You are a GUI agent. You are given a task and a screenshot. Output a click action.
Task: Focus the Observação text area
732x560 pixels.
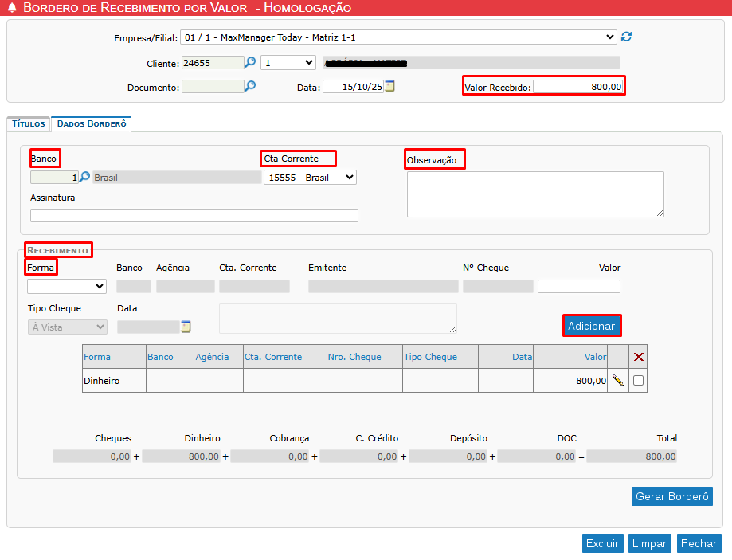(x=534, y=194)
